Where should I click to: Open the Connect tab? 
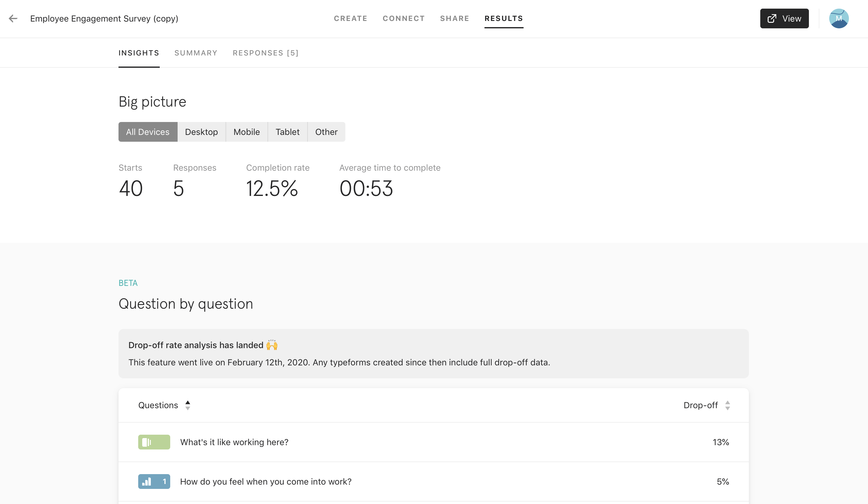click(404, 18)
